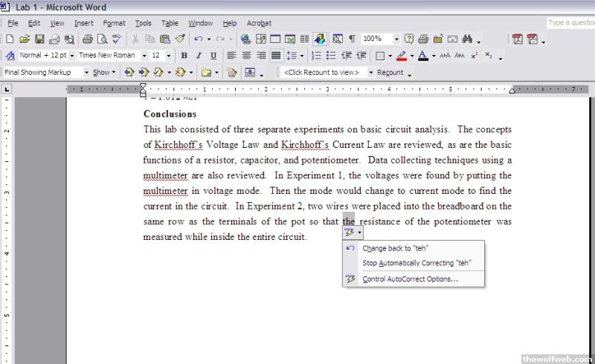Click the Numbered list icon
The image size is (595, 364).
click(316, 56)
